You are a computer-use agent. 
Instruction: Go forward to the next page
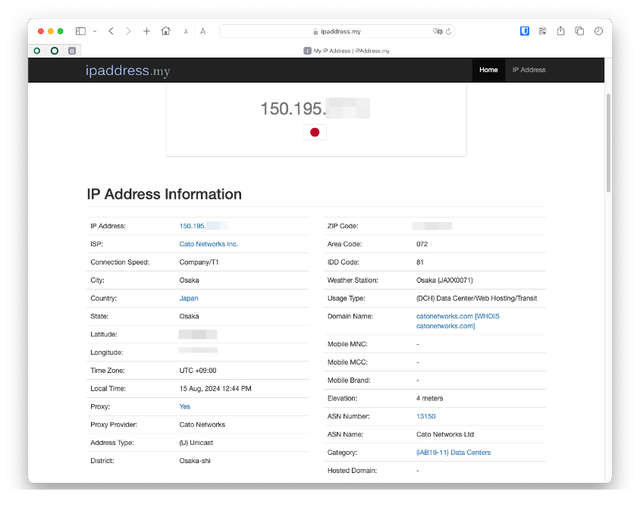(x=128, y=31)
